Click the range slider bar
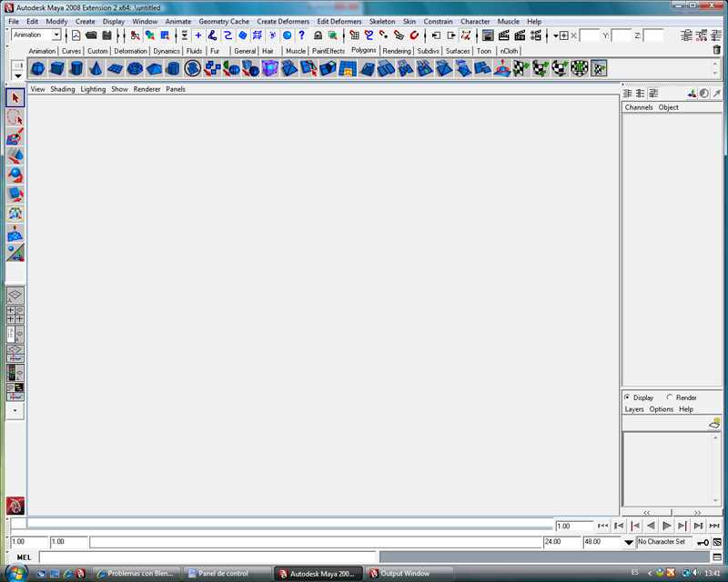The image size is (728, 582). click(x=316, y=542)
